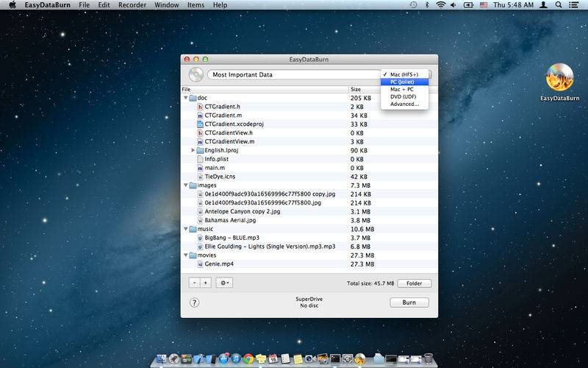Viewport: 588px width, 368px height.
Task: Select the Bahamas Aerial.jpg row
Action: click(309, 220)
